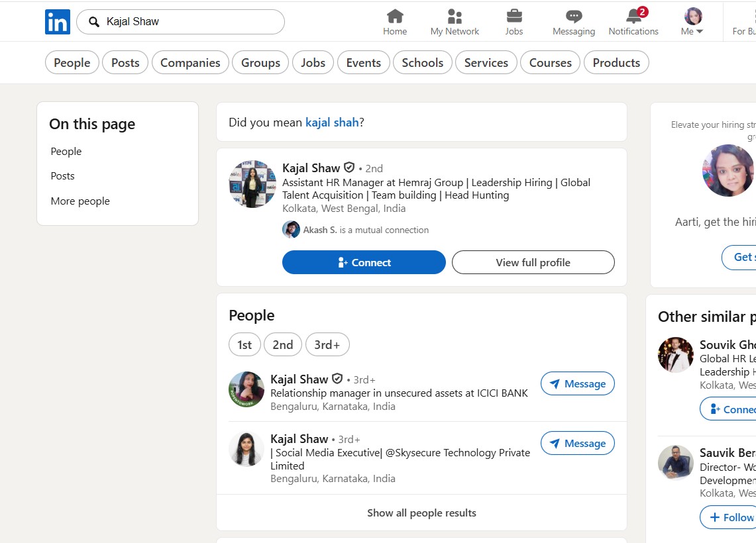Open the Messaging icon
756x543 pixels.
(574, 17)
